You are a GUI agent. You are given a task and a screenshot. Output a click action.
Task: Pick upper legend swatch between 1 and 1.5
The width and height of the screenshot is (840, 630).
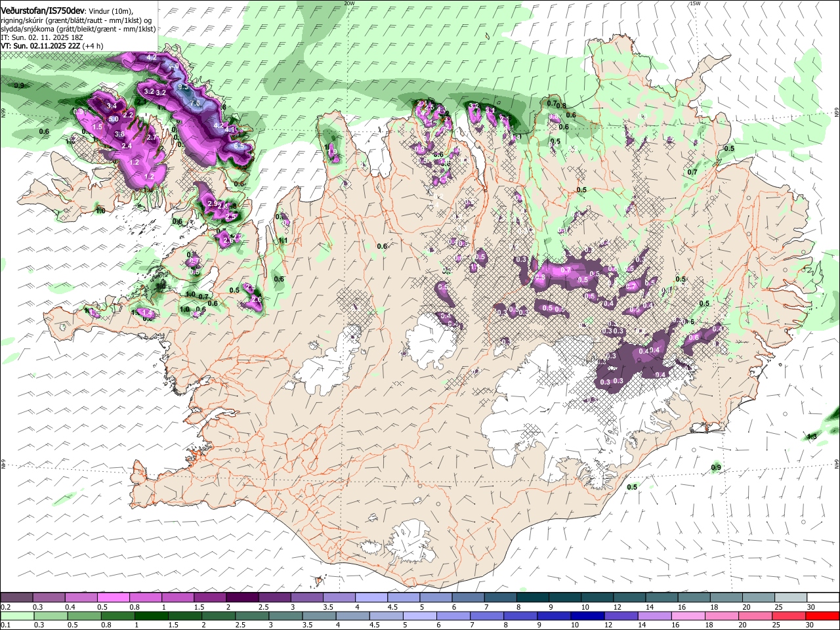click(178, 598)
